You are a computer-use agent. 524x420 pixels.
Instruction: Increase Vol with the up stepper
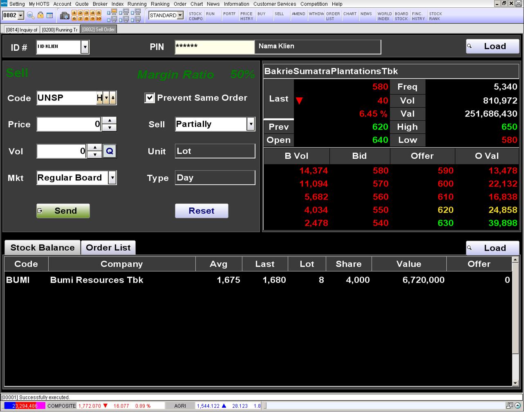(95, 148)
